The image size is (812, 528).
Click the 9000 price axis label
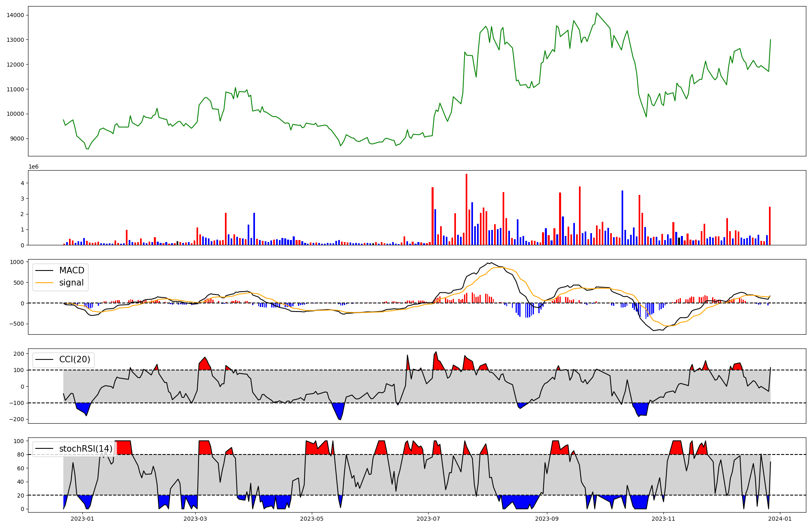click(17, 138)
